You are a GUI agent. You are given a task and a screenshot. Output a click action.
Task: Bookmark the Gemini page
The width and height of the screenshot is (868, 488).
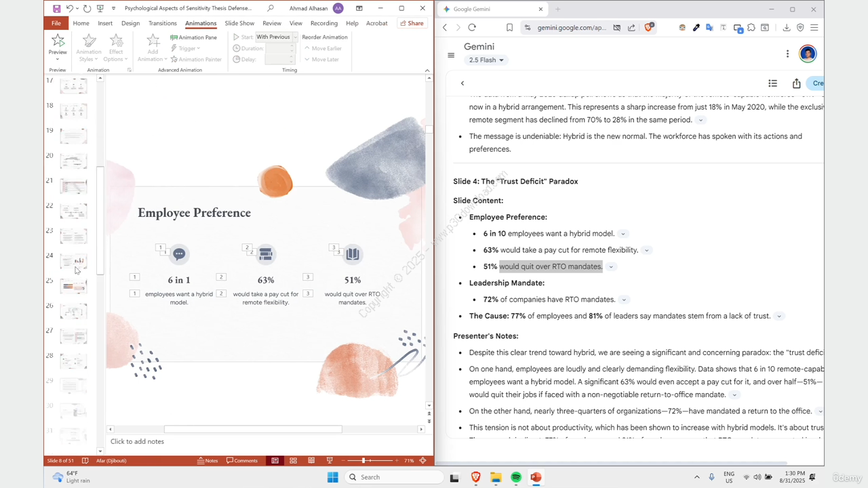[x=509, y=28]
